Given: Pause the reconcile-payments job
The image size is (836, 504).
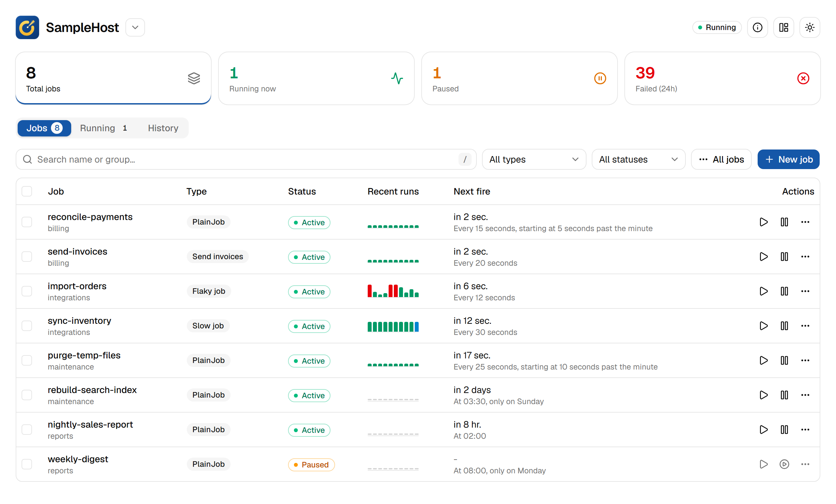Looking at the screenshot, I should point(784,222).
